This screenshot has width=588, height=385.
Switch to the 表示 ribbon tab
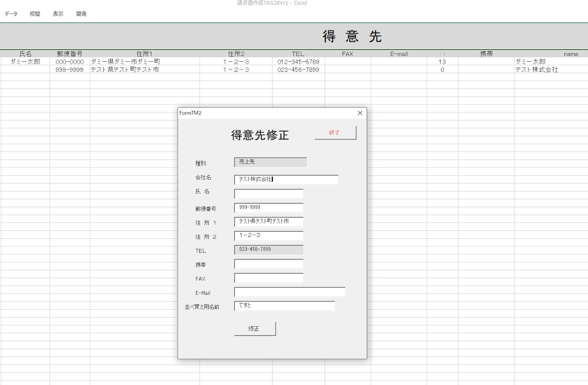click(x=58, y=14)
